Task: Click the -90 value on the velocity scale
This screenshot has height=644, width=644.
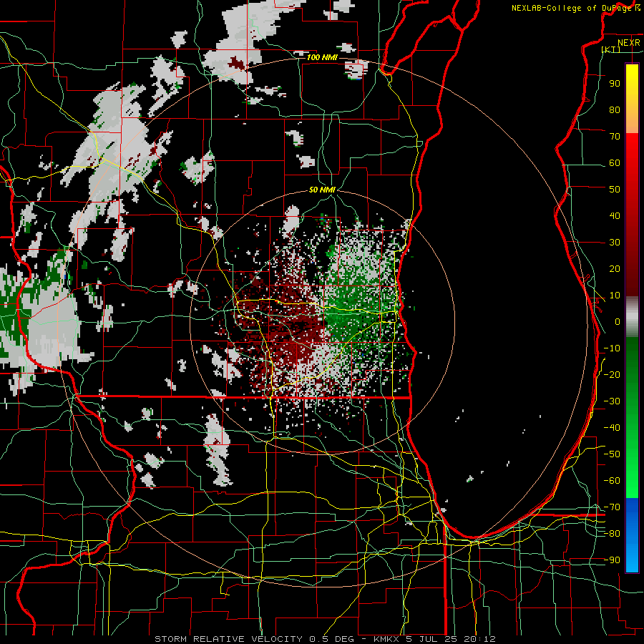Action: [x=612, y=560]
